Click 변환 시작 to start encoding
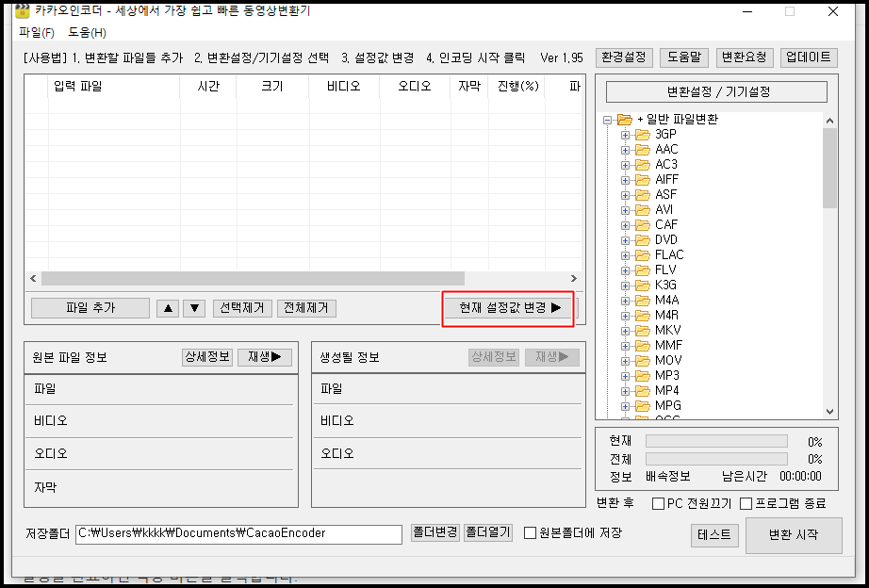The image size is (869, 588). coord(794,535)
